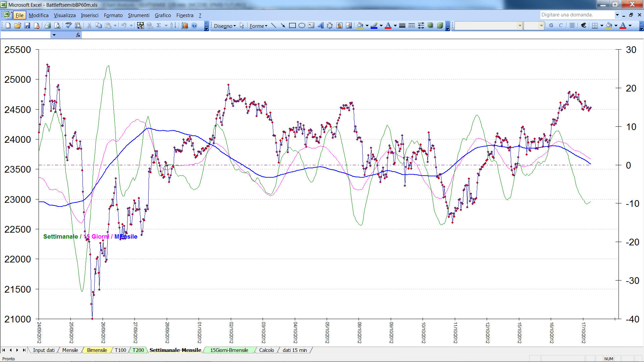Toggle Bold (G) formatting
This screenshot has width=644, height=362.
[x=551, y=25]
